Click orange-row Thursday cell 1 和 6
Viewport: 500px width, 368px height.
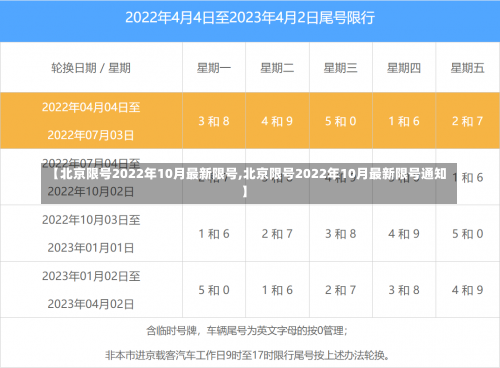[404, 121]
